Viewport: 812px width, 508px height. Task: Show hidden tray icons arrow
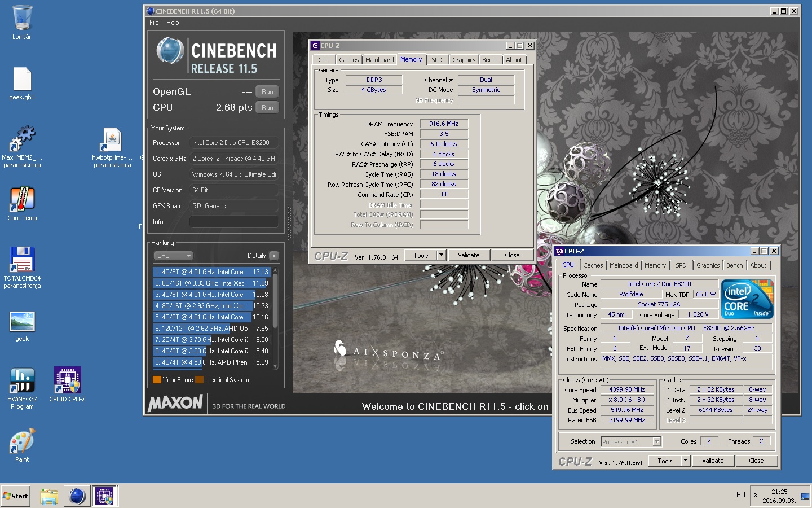click(755, 496)
